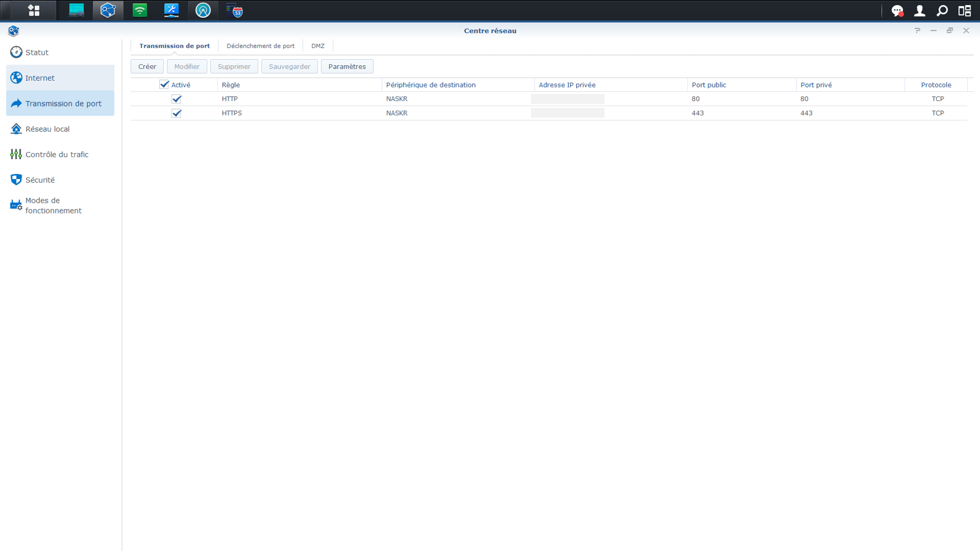The width and height of the screenshot is (980, 551).
Task: Sort by Port public column header
Action: [x=742, y=85]
